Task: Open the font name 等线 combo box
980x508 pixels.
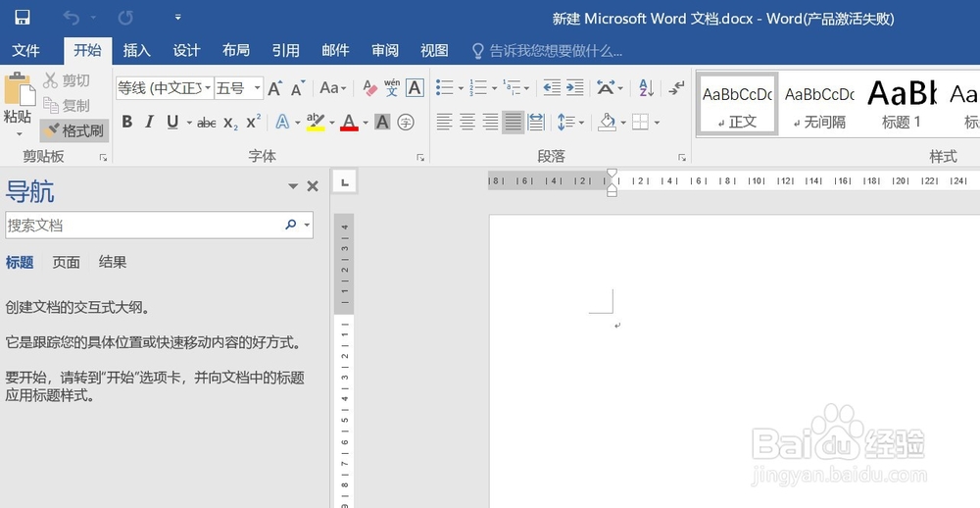Action: point(165,88)
